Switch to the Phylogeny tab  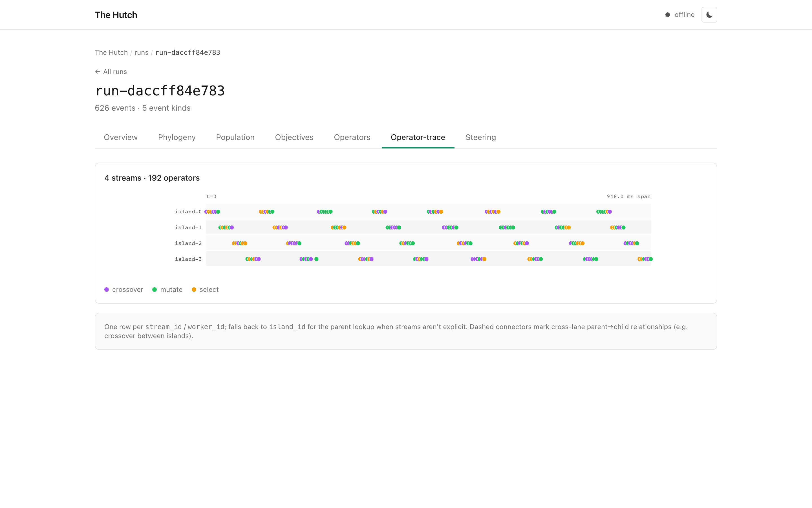[x=177, y=137]
